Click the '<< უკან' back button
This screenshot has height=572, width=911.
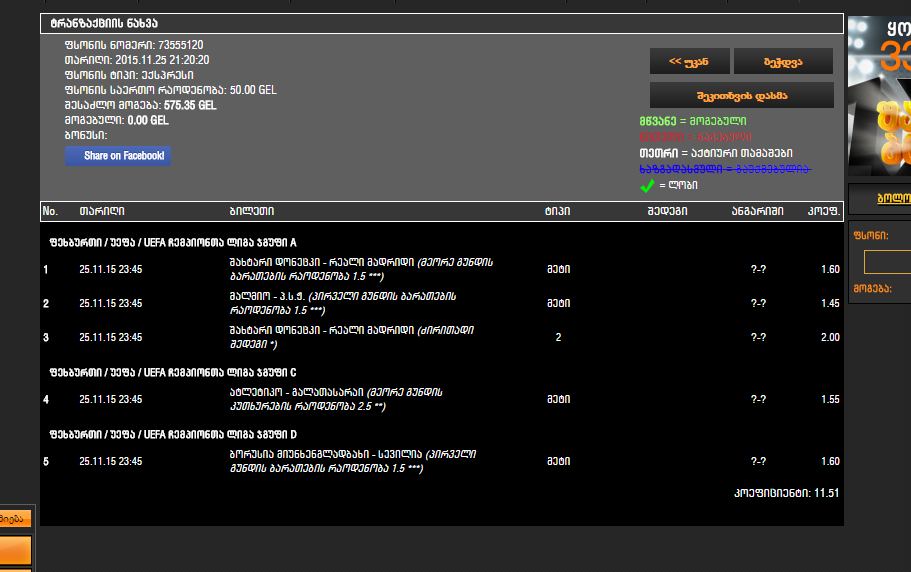[x=690, y=61]
